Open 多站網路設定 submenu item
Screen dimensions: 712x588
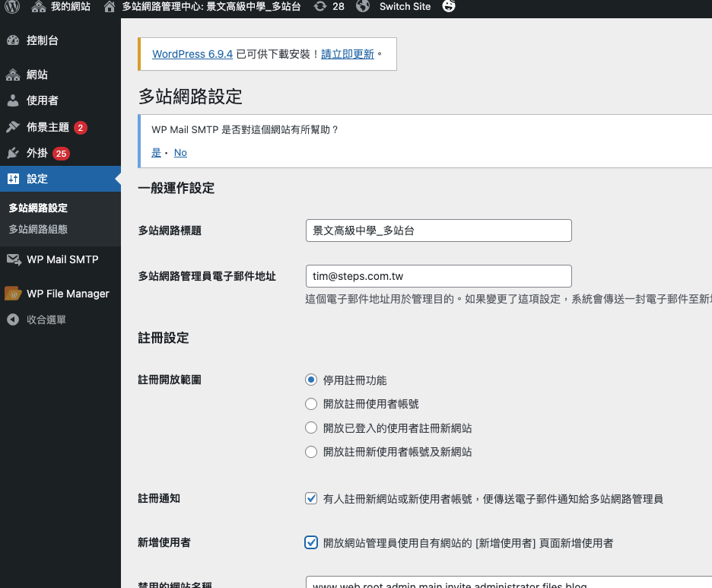[38, 208]
